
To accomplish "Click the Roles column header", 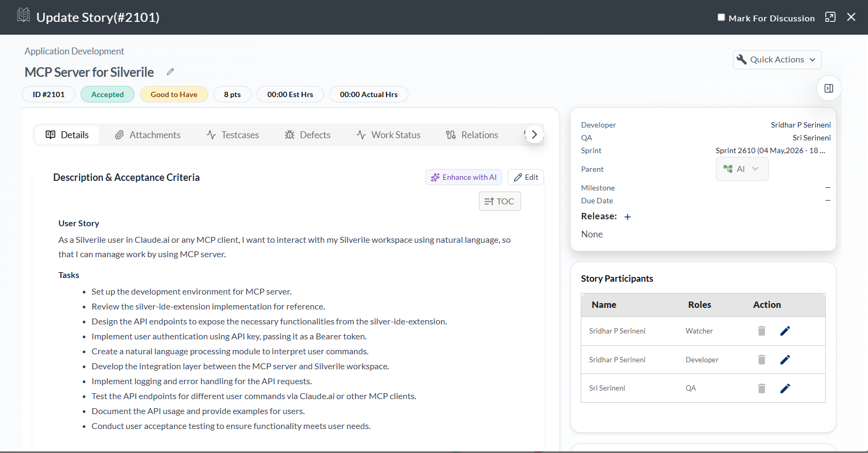I will pyautogui.click(x=699, y=305).
